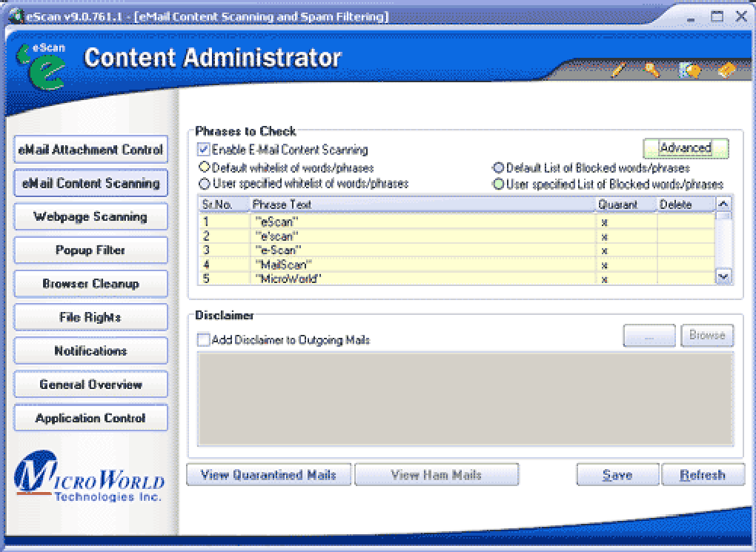Click the phrase list scroll-down arrow
Image resolution: width=756 pixels, height=552 pixels.
click(723, 276)
